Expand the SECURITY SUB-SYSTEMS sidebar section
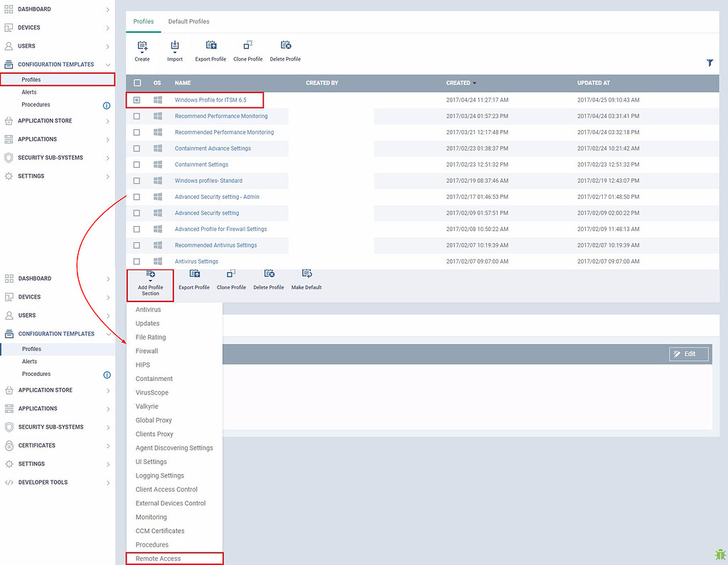This screenshot has height=565, width=728. (x=57, y=157)
